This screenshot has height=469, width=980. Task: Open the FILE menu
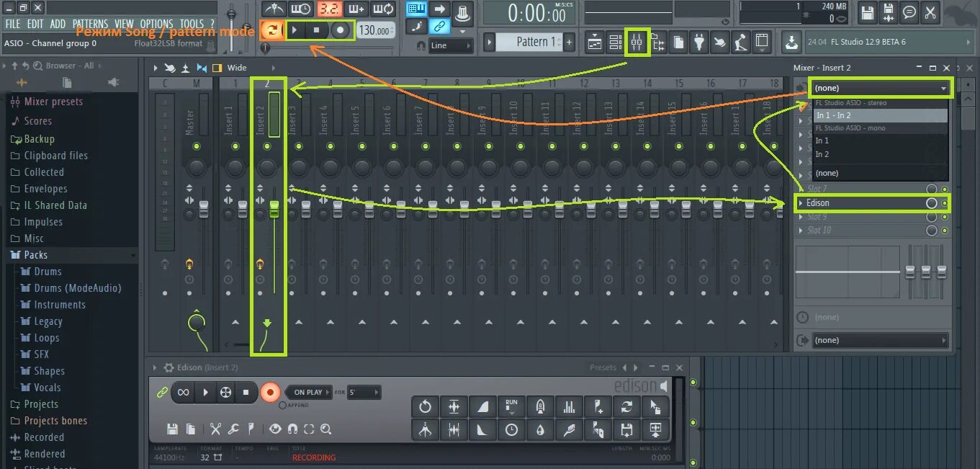pos(12,24)
